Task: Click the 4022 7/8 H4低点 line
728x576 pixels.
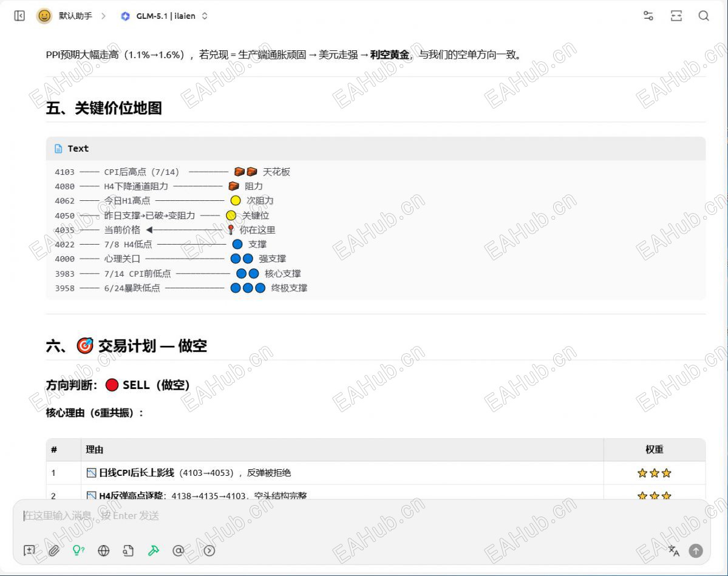Action: click(161, 244)
